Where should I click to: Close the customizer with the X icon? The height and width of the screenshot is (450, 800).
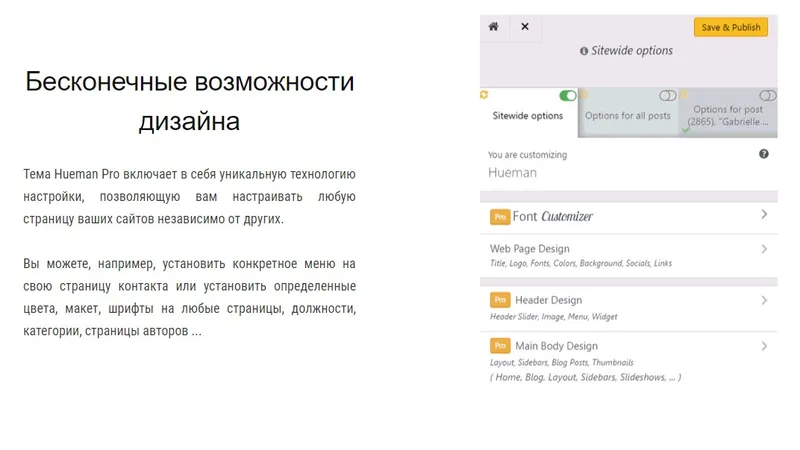point(524,27)
